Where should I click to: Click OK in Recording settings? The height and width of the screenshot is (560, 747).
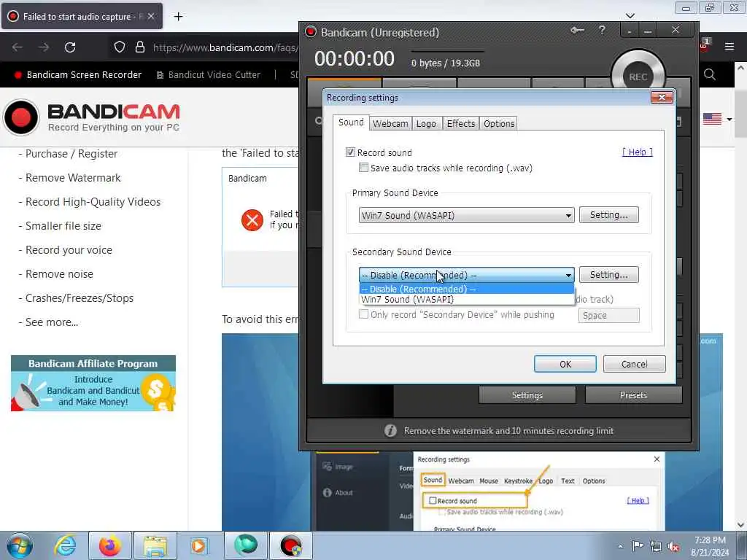tap(565, 364)
